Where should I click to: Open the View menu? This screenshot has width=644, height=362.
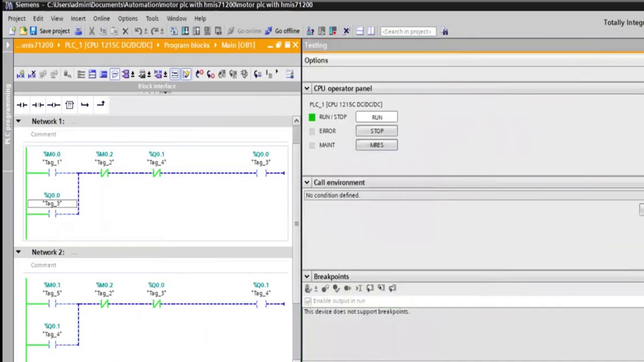57,19
